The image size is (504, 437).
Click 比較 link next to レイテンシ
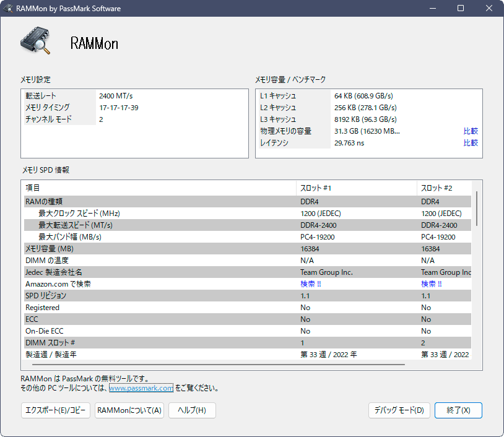tap(470, 142)
